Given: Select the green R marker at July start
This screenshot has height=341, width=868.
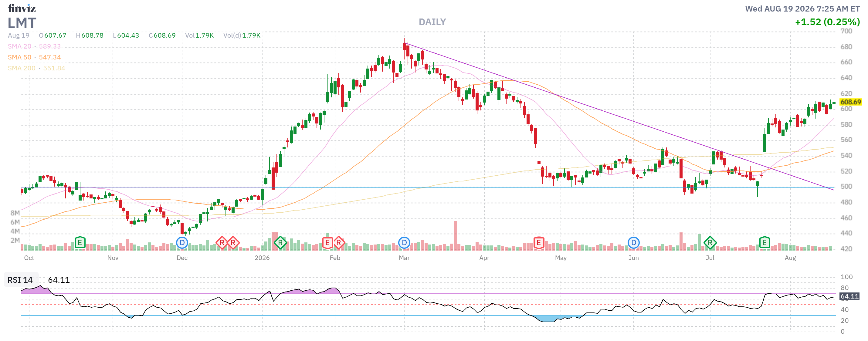Looking at the screenshot, I should [x=710, y=243].
